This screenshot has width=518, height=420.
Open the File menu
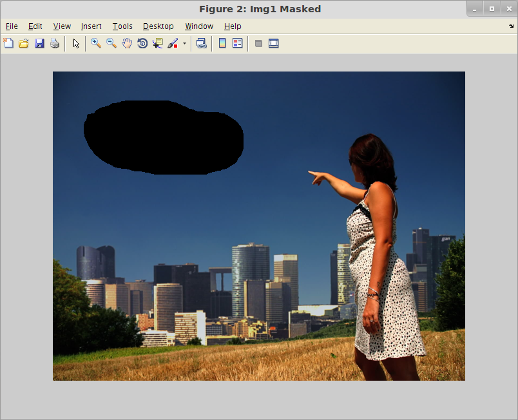click(12, 26)
